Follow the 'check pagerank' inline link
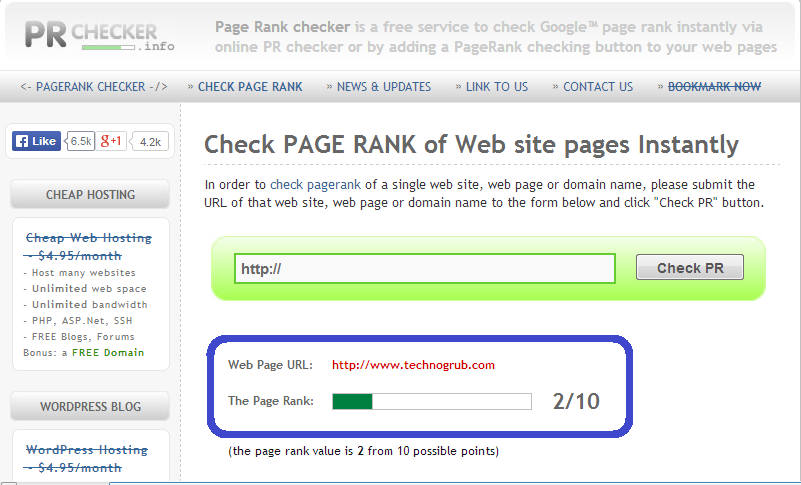 click(315, 184)
